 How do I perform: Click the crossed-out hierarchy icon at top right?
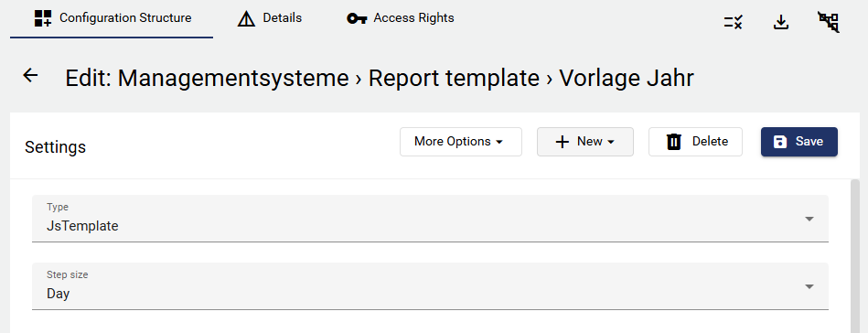829,22
